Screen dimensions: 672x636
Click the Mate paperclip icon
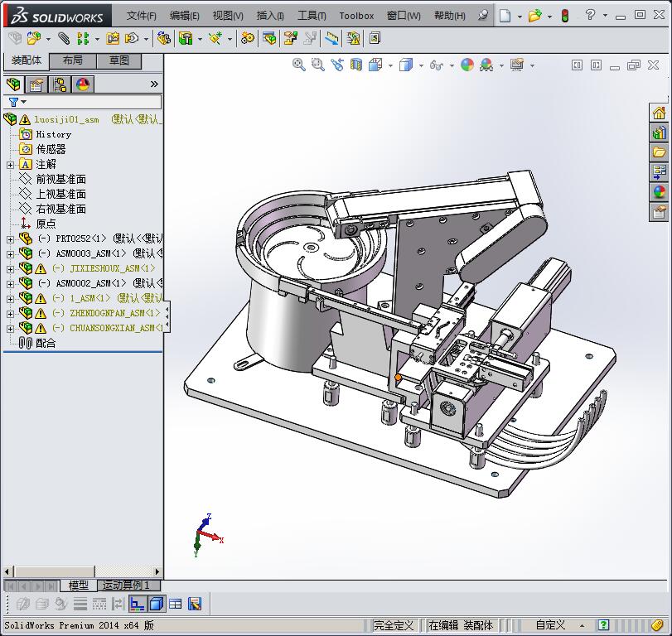coord(64,39)
